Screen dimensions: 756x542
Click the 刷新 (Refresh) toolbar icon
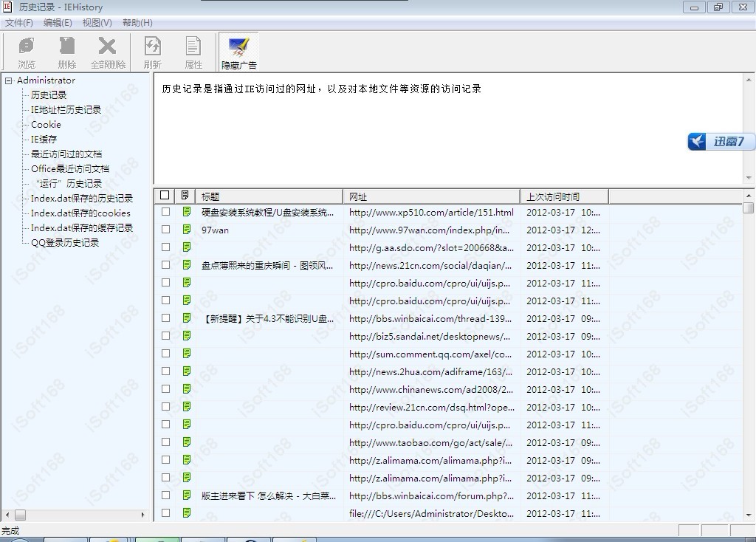153,52
